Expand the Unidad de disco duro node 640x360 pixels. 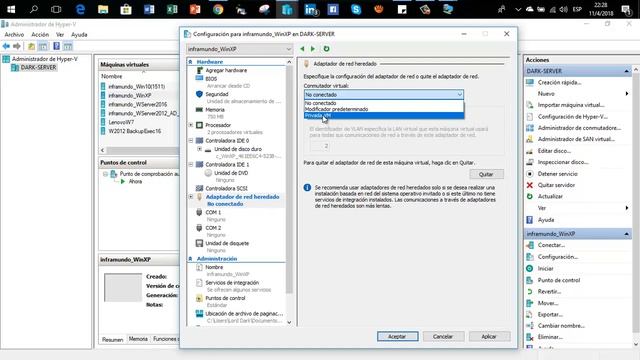pos(200,149)
